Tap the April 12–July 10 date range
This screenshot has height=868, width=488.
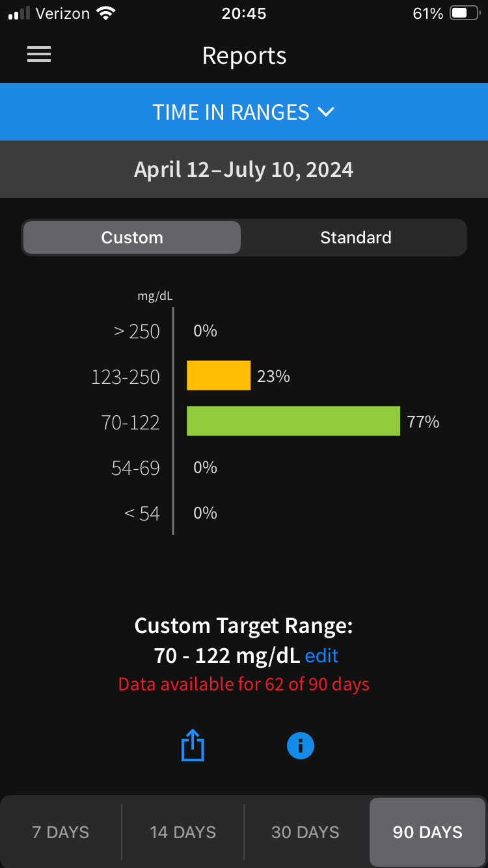244,170
